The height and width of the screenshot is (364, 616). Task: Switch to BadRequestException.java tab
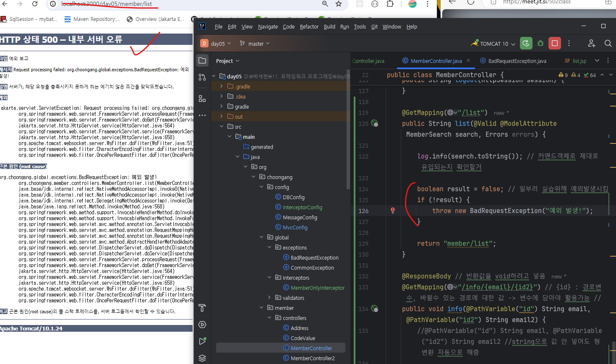point(513,61)
